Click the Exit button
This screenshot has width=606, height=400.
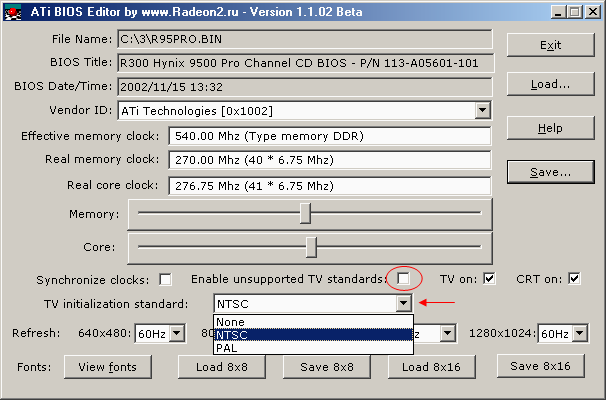[x=550, y=45]
